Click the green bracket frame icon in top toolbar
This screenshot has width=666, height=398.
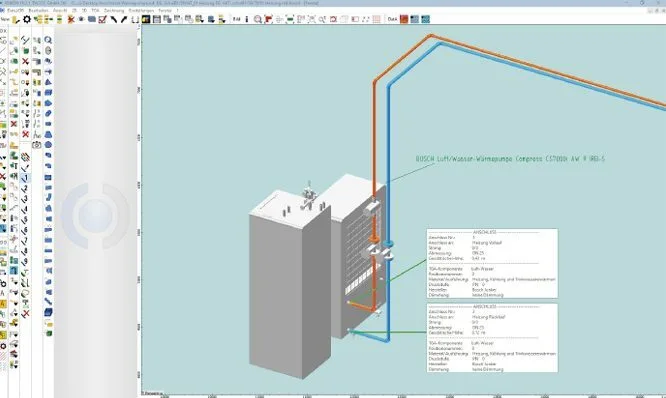(x=290, y=19)
